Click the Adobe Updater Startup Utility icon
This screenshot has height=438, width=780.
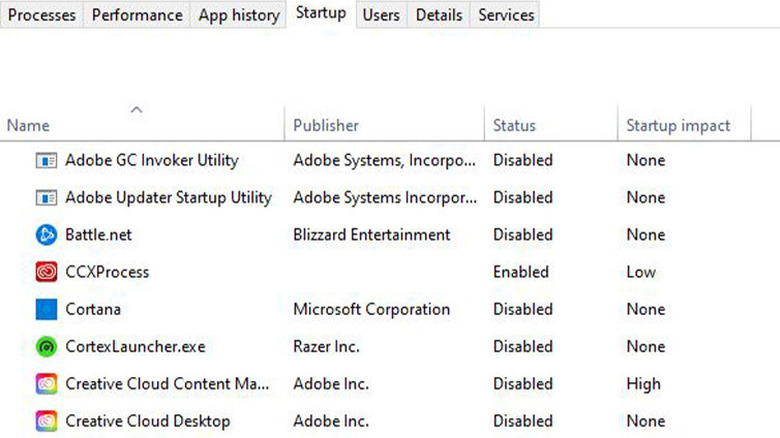click(46, 198)
